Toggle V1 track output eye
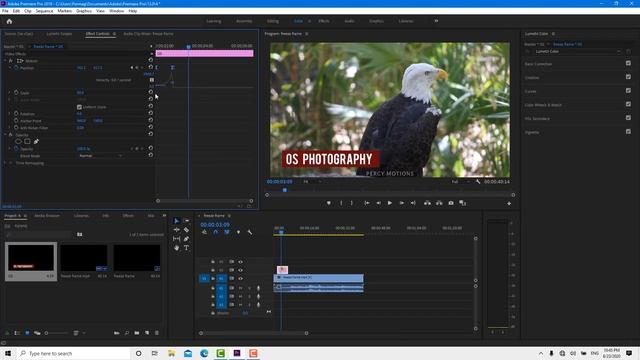The image size is (640, 360). [240, 278]
